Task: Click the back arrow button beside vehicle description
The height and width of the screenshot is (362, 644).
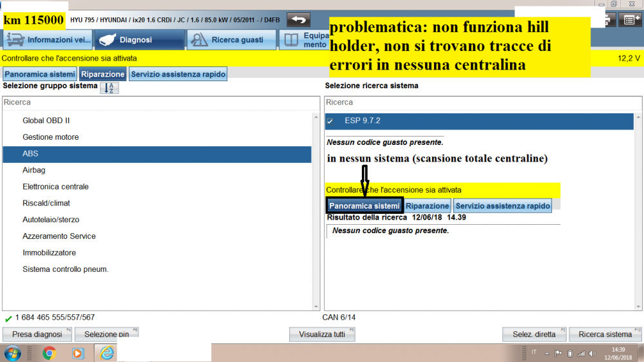Action: pyautogui.click(x=298, y=19)
